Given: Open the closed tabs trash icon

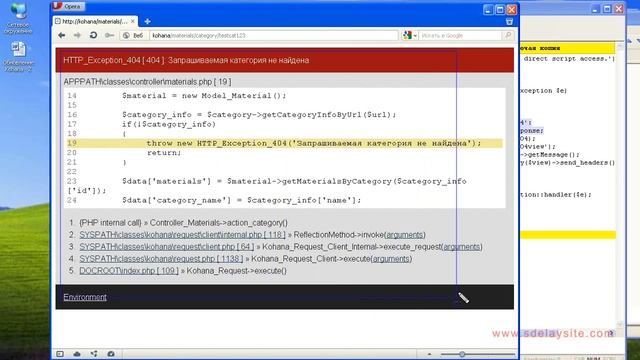Looking at the screenshot, I should click(x=509, y=21).
